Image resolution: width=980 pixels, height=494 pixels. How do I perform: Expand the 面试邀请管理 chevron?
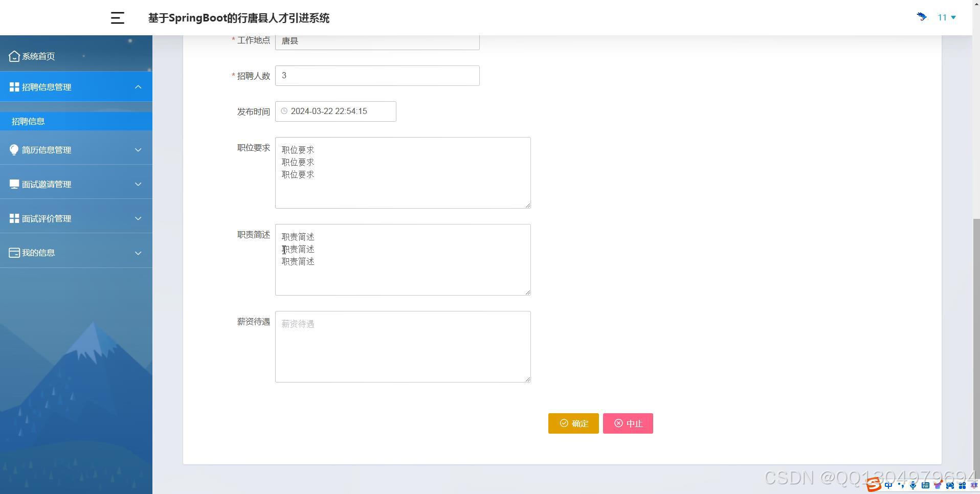(138, 184)
